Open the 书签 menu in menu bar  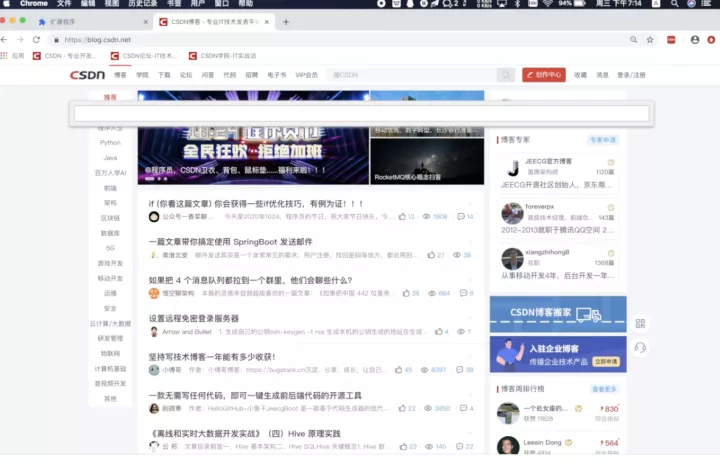pos(174,3)
